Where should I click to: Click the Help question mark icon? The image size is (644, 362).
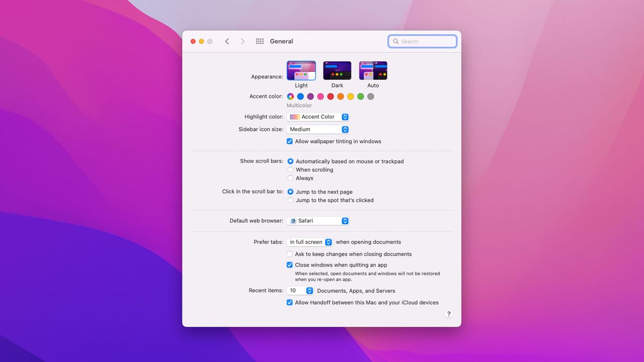click(x=449, y=314)
